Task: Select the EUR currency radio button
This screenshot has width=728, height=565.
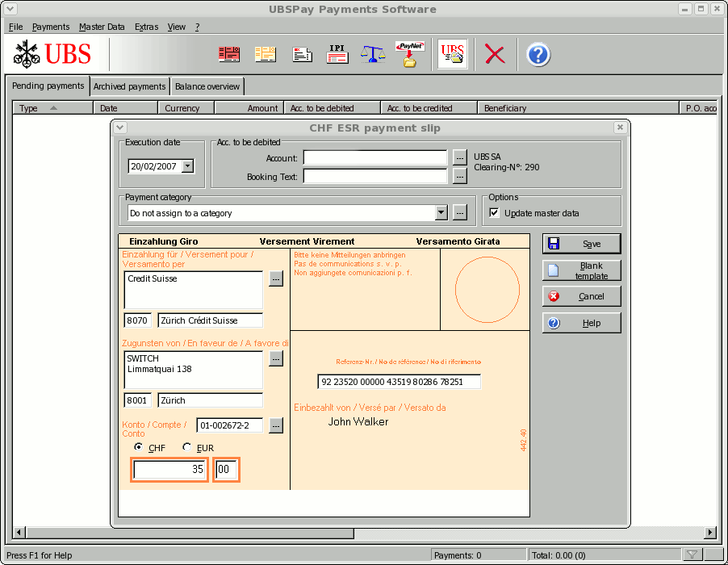Action: click(x=186, y=448)
